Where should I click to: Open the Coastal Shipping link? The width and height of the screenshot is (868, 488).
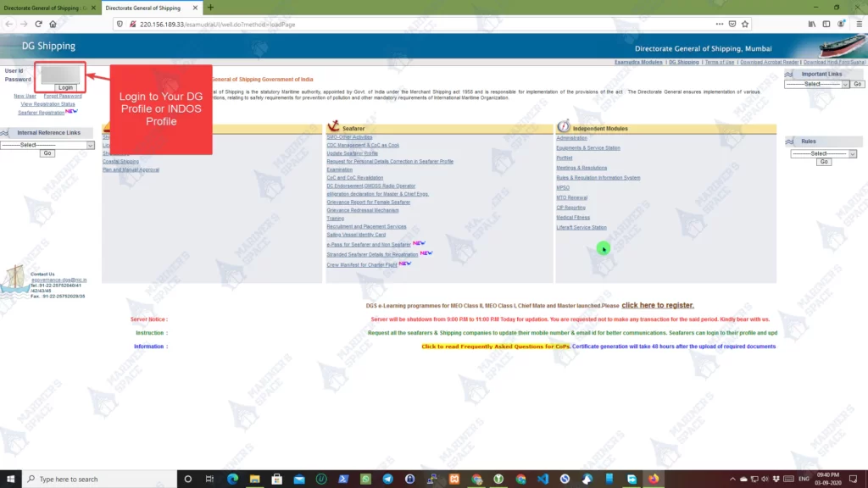click(x=120, y=162)
